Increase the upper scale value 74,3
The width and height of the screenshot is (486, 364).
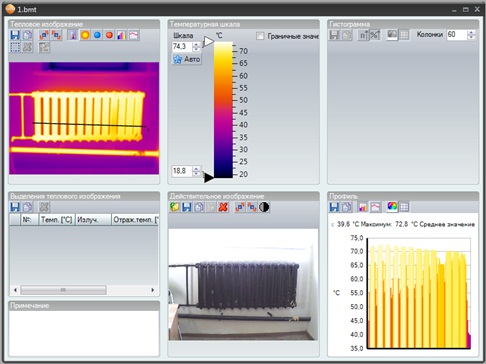(x=196, y=44)
